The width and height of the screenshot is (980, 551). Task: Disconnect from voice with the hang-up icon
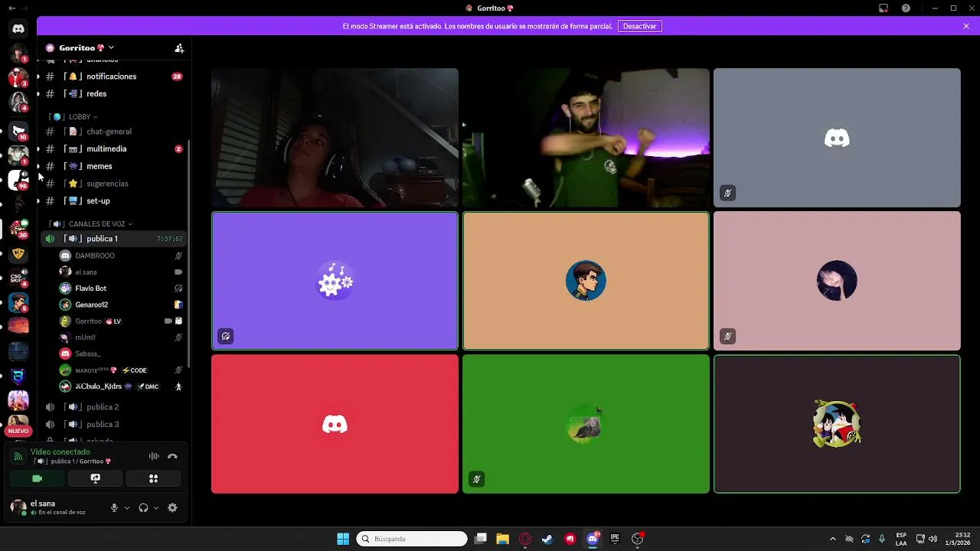click(x=172, y=456)
